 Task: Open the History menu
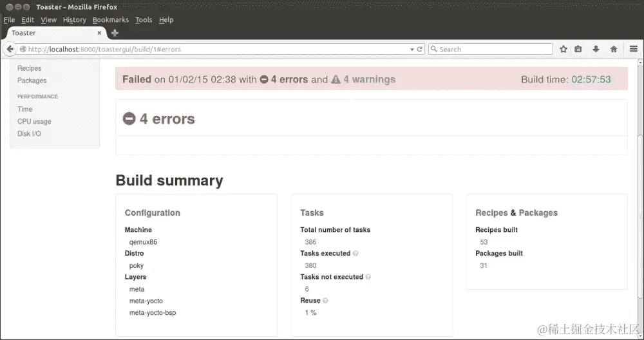74,20
